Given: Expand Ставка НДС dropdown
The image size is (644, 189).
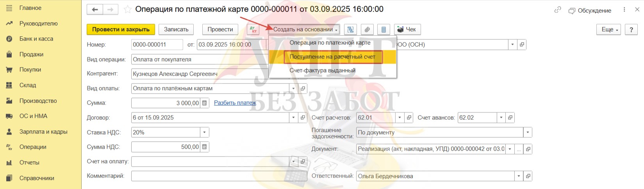Looking at the screenshot, I should coord(204,132).
